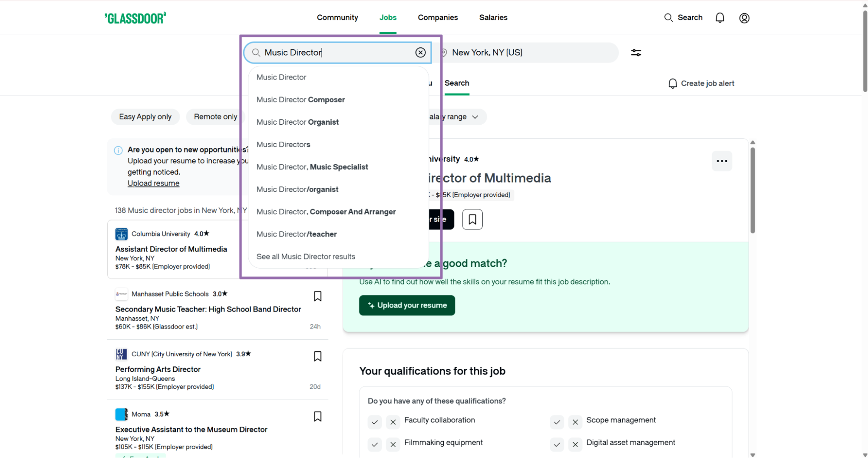
Task: Open the user profile icon
Action: tap(744, 18)
